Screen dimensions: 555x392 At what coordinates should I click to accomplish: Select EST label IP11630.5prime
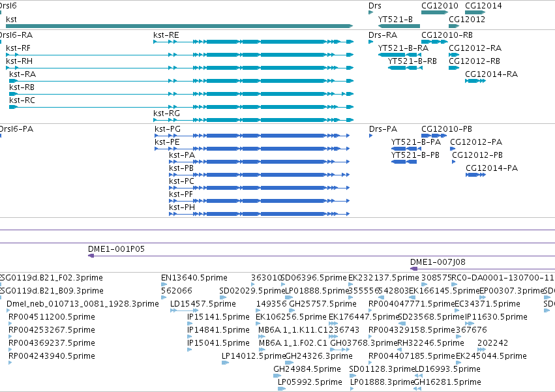click(x=496, y=317)
